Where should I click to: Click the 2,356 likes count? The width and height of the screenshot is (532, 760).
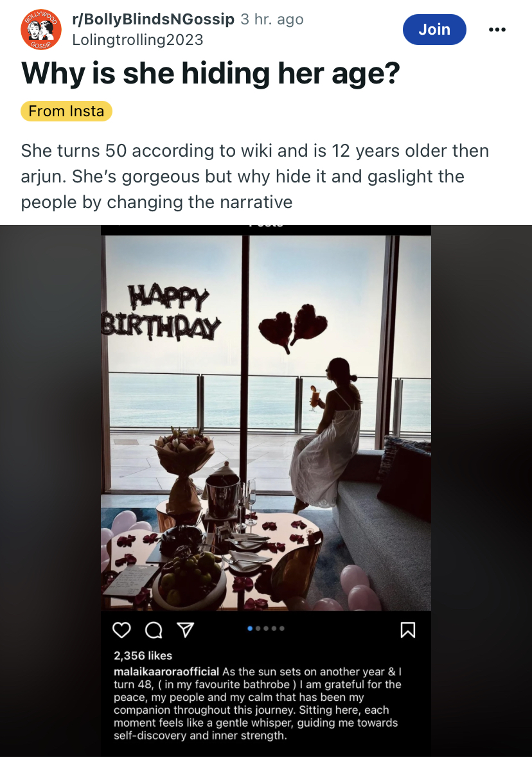click(143, 655)
